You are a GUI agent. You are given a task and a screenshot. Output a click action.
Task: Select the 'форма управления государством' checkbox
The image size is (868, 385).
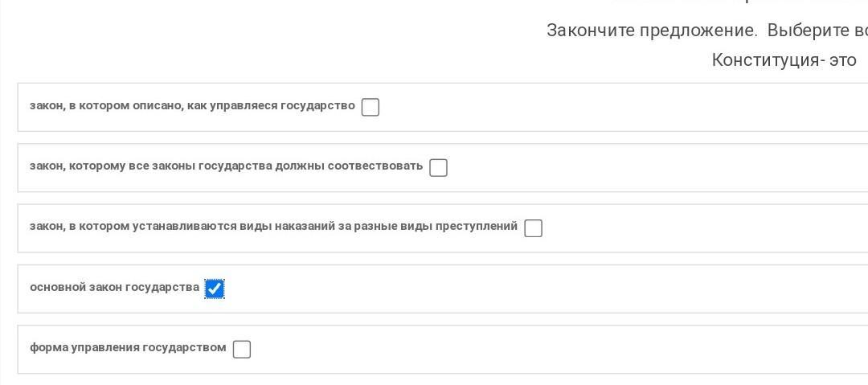point(241,349)
